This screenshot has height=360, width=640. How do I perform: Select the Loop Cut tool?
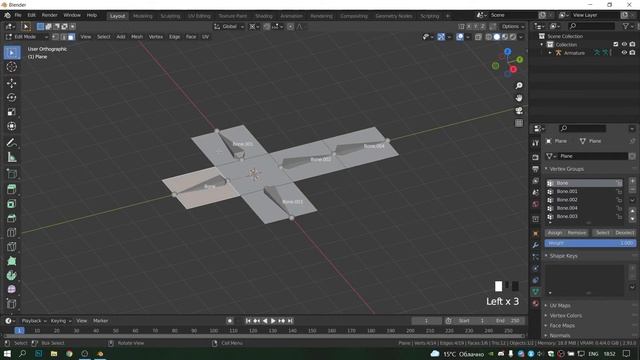tap(11, 232)
